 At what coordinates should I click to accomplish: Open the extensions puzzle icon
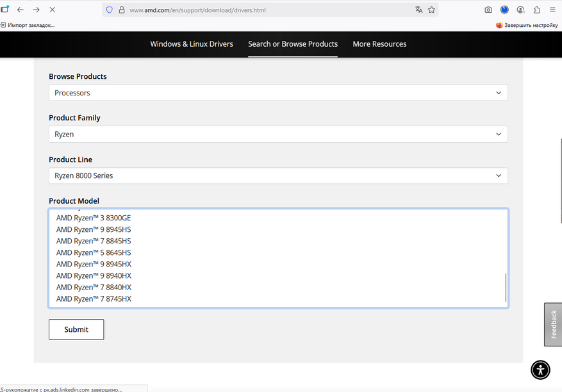537,10
